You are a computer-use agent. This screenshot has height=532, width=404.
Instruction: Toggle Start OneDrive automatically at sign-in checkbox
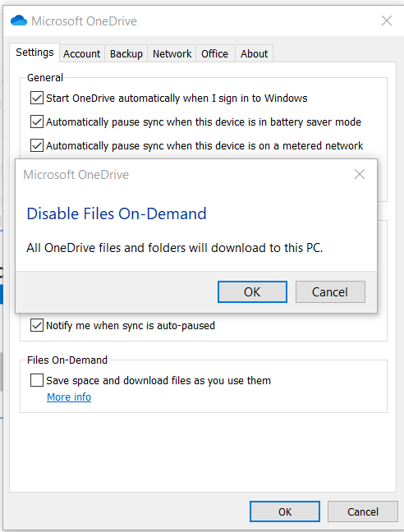click(37, 98)
